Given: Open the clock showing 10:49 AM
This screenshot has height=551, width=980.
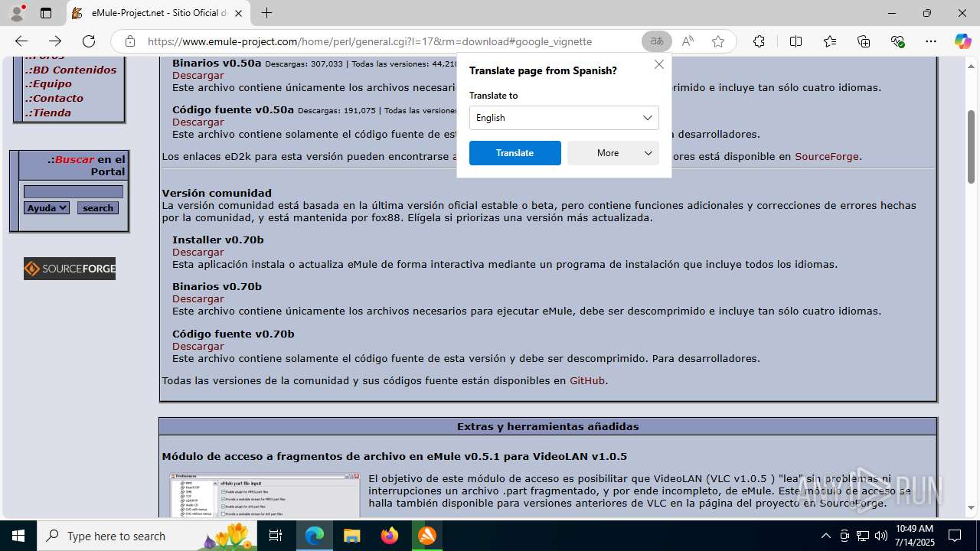Looking at the screenshot, I should (x=914, y=536).
